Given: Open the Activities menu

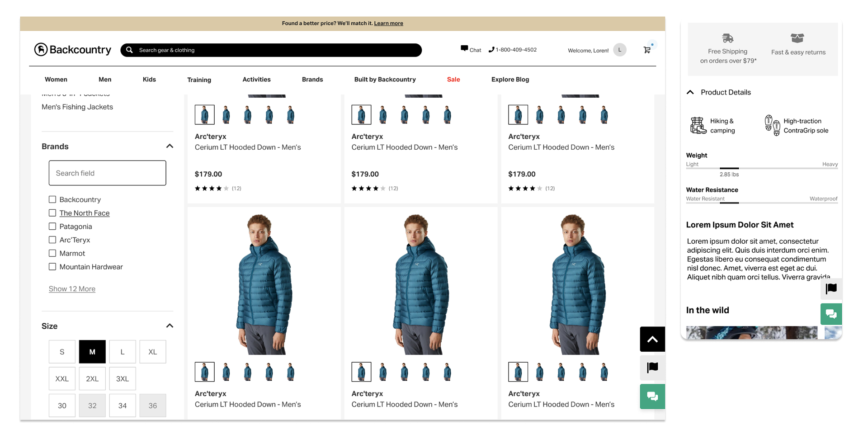Looking at the screenshot, I should [256, 79].
